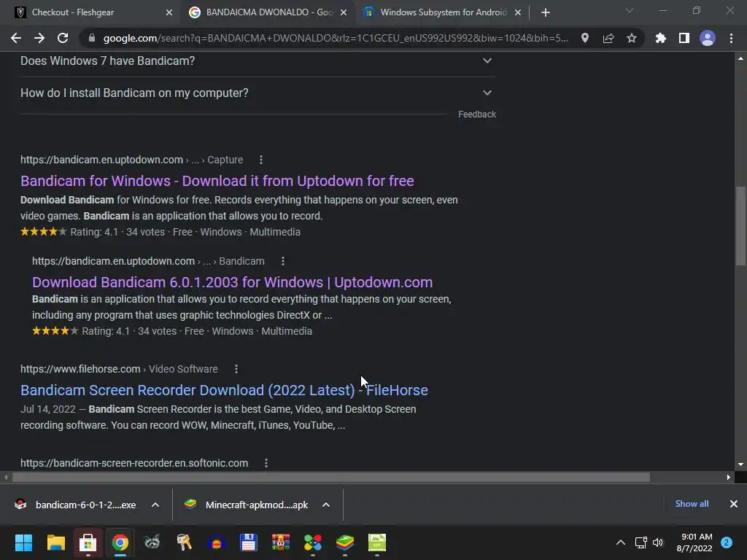Click the bandicam-screen-recorder.en.softonic.com URL
The image size is (747, 560).
point(134,463)
